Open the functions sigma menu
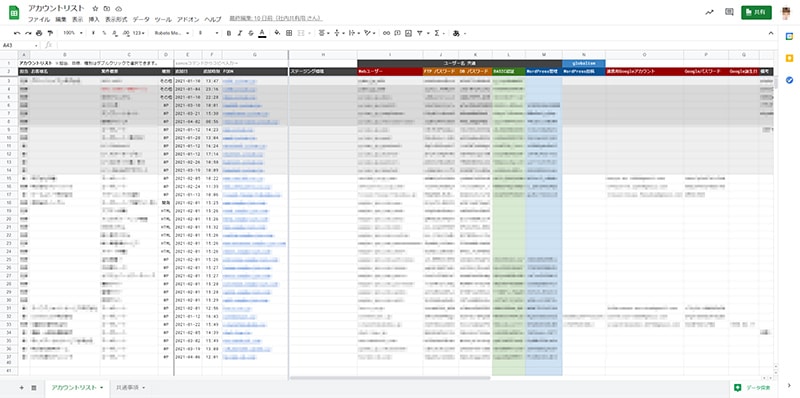The width and height of the screenshot is (800, 398). (x=438, y=33)
